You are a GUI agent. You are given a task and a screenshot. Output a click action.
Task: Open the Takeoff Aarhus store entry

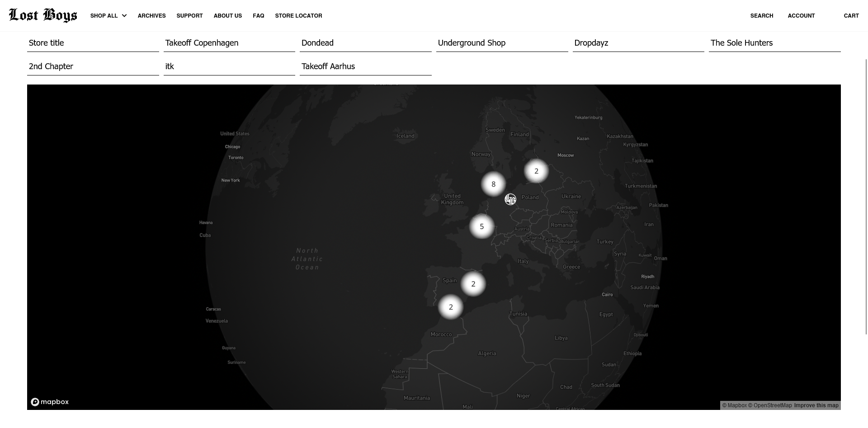pos(366,66)
